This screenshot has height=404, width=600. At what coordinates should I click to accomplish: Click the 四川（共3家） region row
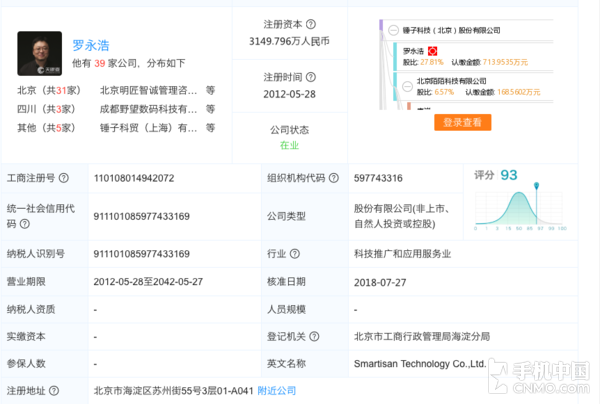[x=46, y=109]
